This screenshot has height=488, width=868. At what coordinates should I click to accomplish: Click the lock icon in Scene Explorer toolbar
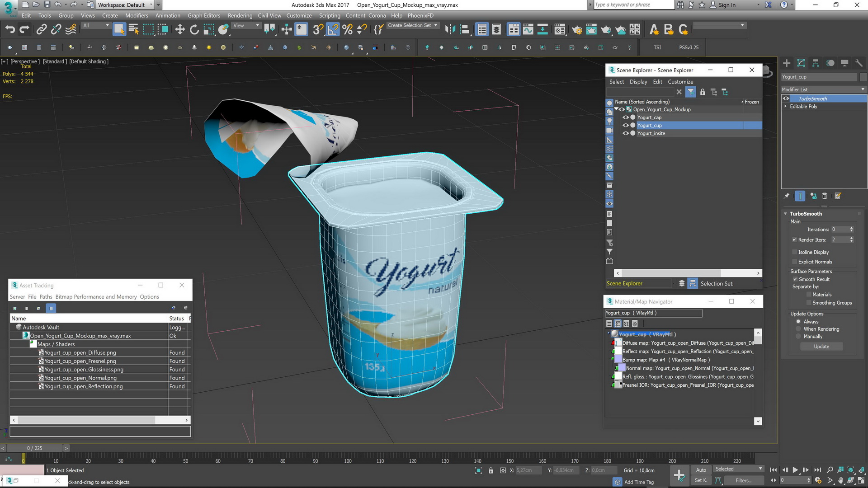pos(703,92)
